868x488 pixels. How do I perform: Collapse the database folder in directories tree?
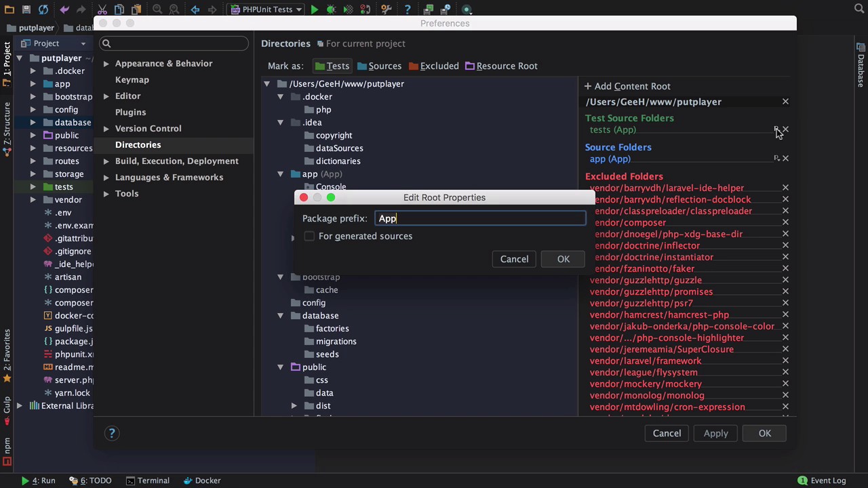click(x=280, y=316)
